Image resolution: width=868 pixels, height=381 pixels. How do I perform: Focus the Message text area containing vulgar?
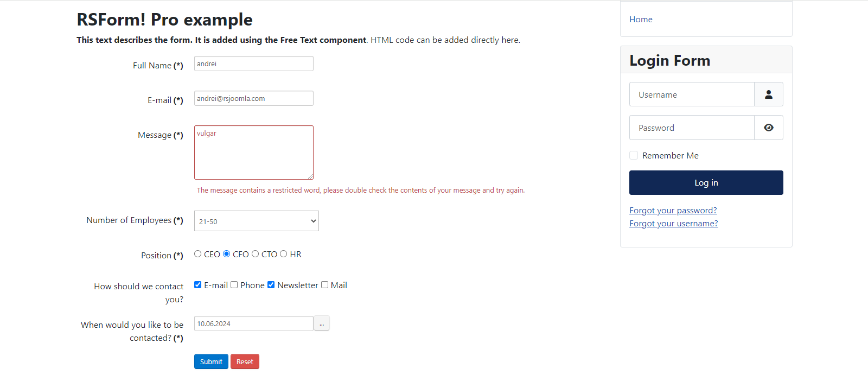coord(254,153)
